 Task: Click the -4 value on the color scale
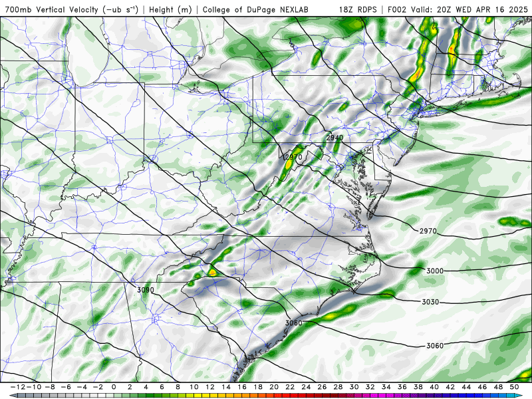(82, 387)
